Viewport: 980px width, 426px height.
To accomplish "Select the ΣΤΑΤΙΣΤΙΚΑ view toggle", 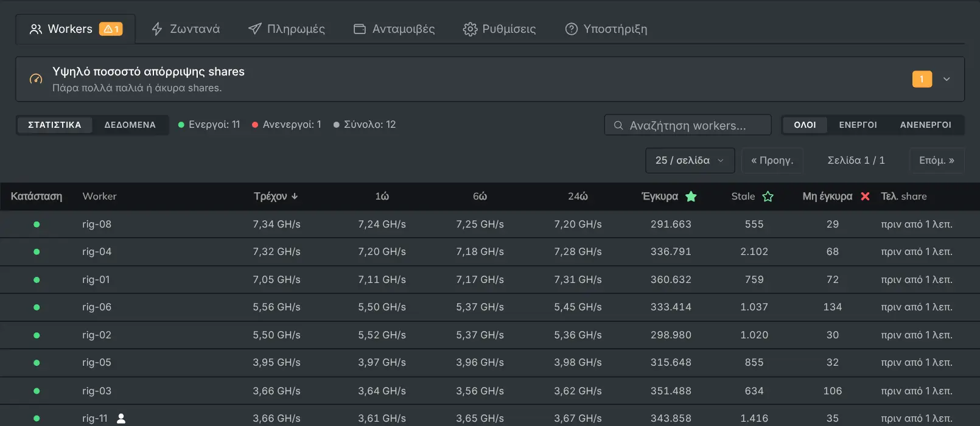I will click(x=55, y=125).
